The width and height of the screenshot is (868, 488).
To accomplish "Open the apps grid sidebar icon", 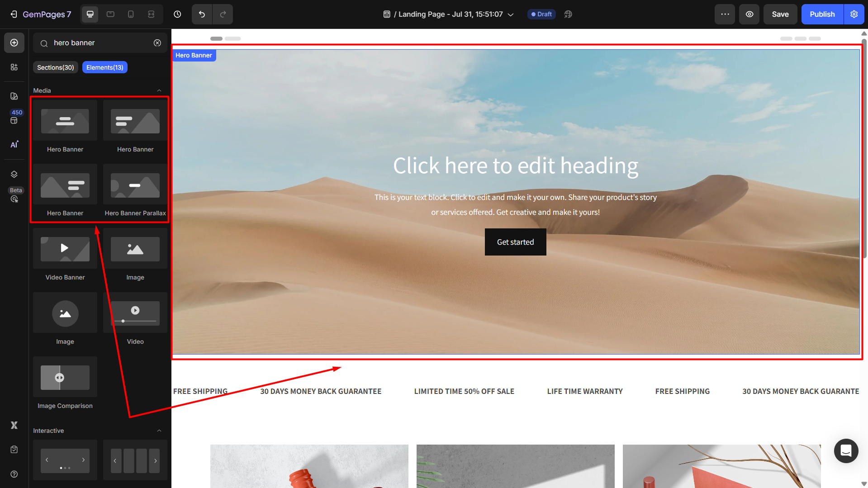I will click(14, 67).
